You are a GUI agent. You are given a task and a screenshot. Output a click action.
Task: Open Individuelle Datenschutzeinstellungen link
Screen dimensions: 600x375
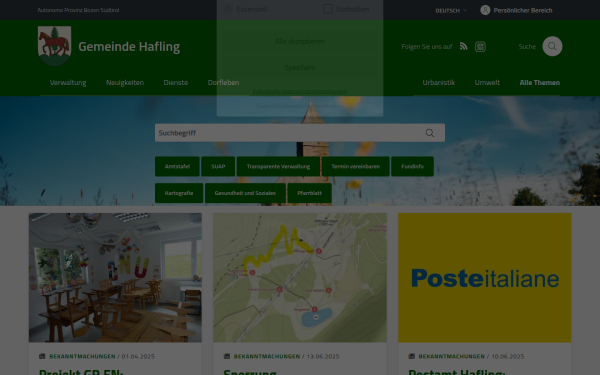pyautogui.click(x=300, y=91)
